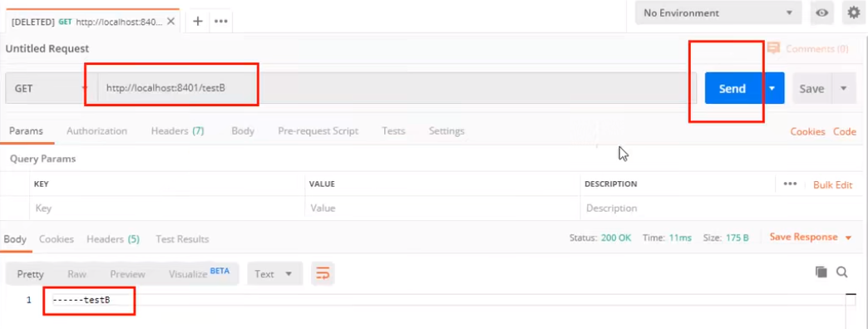Screen dimensions: 868x329
Task: Toggle word wrap icon in response body
Action: pyautogui.click(x=323, y=273)
